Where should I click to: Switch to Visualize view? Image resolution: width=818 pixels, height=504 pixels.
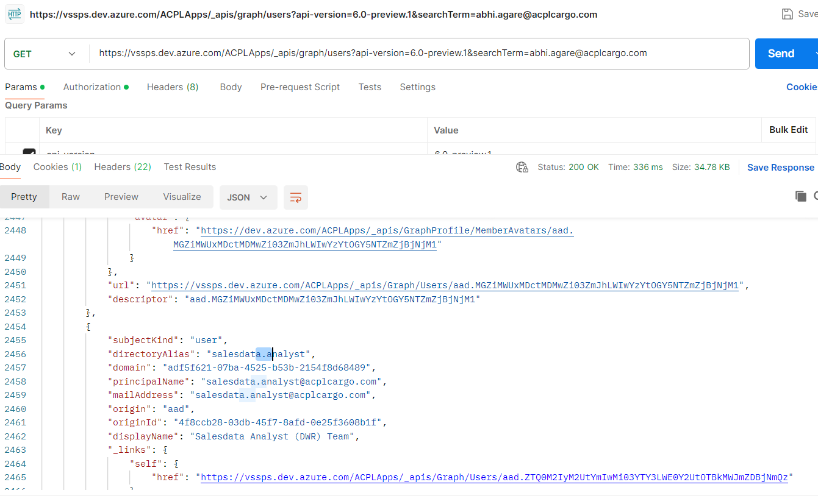(x=182, y=197)
